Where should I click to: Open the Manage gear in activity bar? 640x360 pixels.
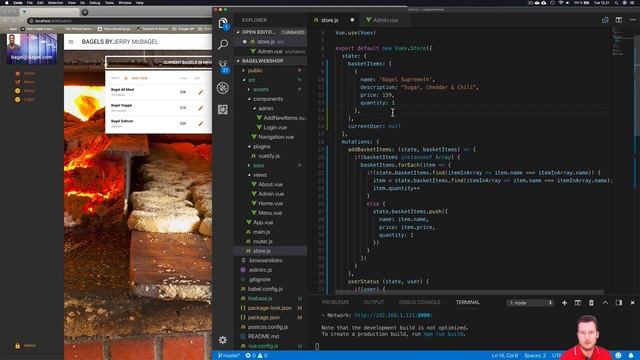223,340
